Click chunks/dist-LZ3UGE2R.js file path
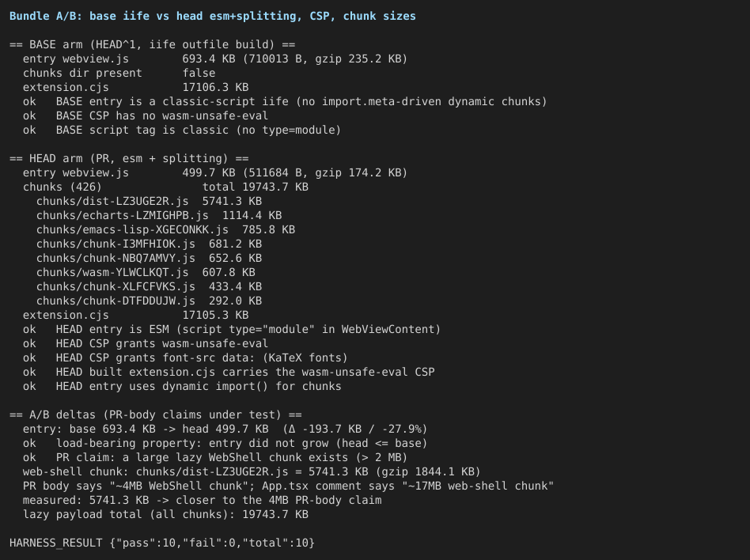This screenshot has width=750, height=560. 112,202
